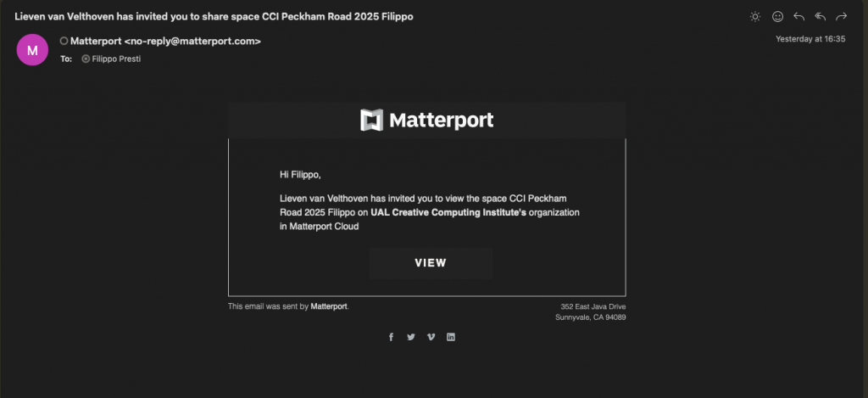Click '352 East Java Drive' address
The width and height of the screenshot is (868, 398).
tap(593, 306)
